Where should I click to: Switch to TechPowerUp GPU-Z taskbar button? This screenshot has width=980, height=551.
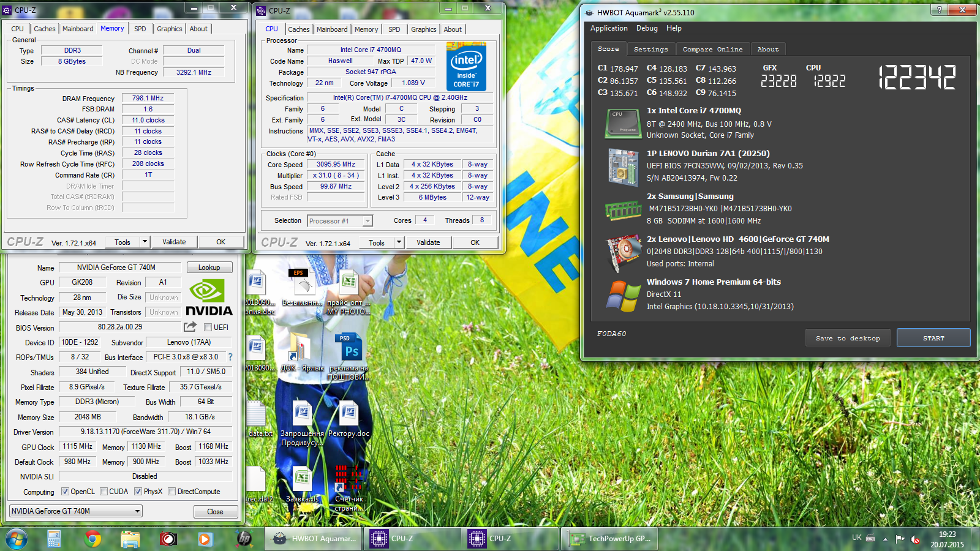(609, 539)
